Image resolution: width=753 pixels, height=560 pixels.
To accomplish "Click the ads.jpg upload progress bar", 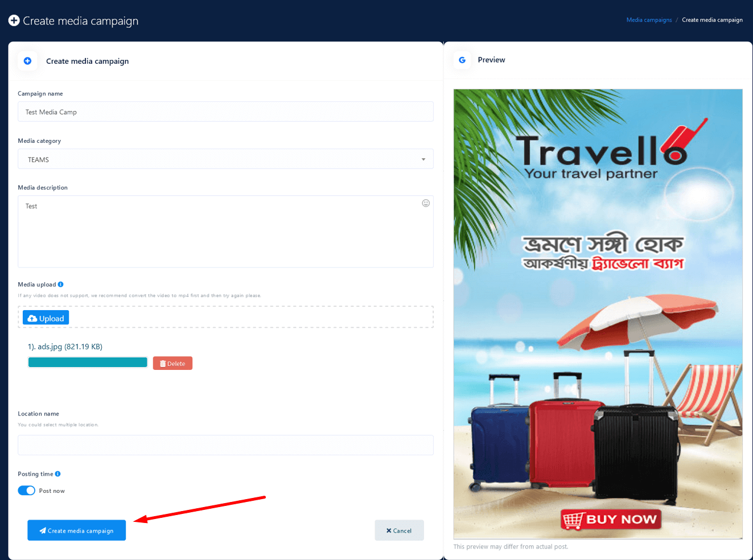I will [88, 363].
